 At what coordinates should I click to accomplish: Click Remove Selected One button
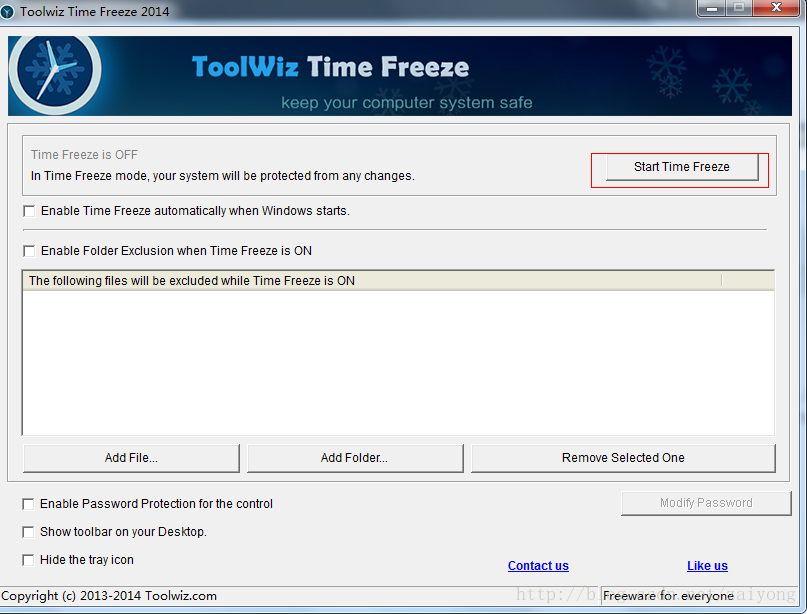click(623, 458)
